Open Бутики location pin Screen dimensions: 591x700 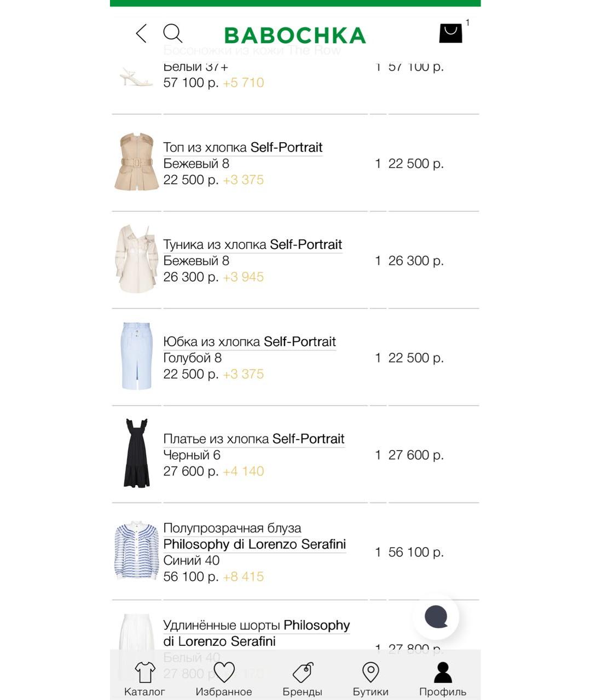(370, 679)
